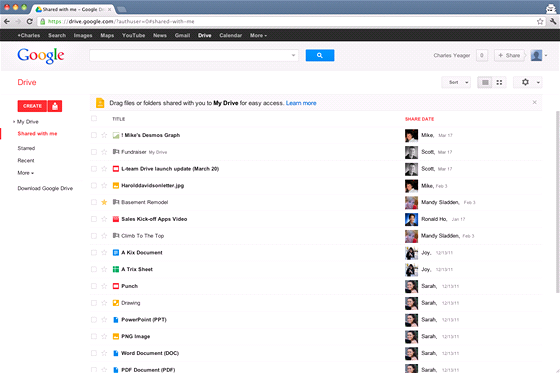This screenshot has width=560, height=373.
Task: Check the box for Mike's Desmos Graph
Action: click(x=94, y=135)
